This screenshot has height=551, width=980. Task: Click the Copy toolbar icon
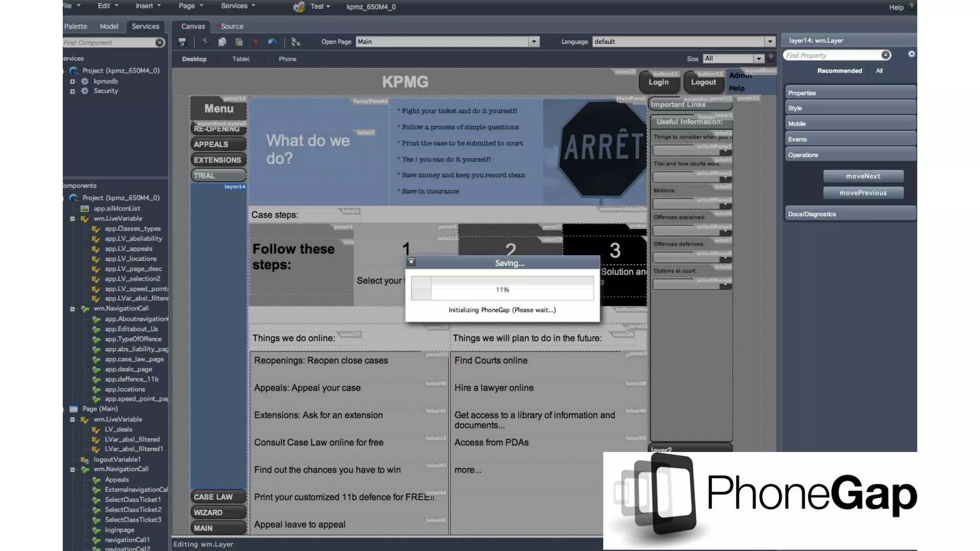(222, 42)
